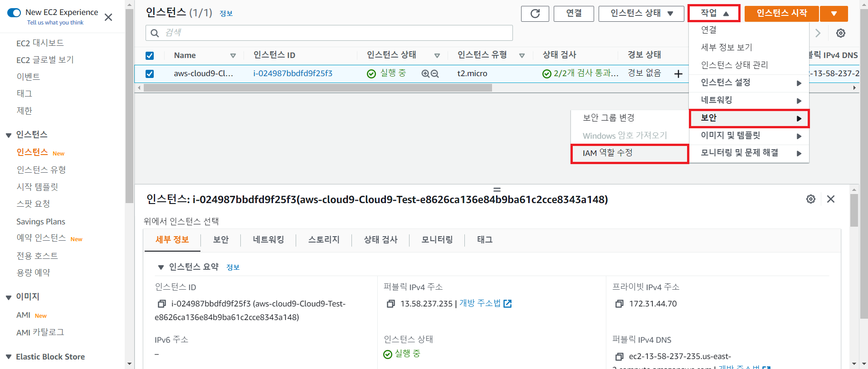Screen dimensions: 868x369
Task: Click the sidebar vertical scrollbar
Action: pos(129,107)
